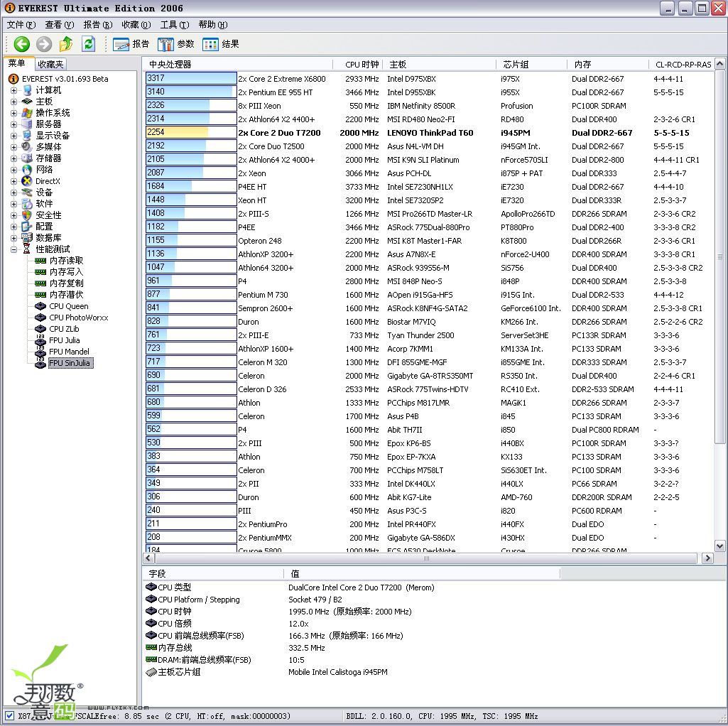
Task: Open the 查看(V) menu
Action: pos(60,25)
